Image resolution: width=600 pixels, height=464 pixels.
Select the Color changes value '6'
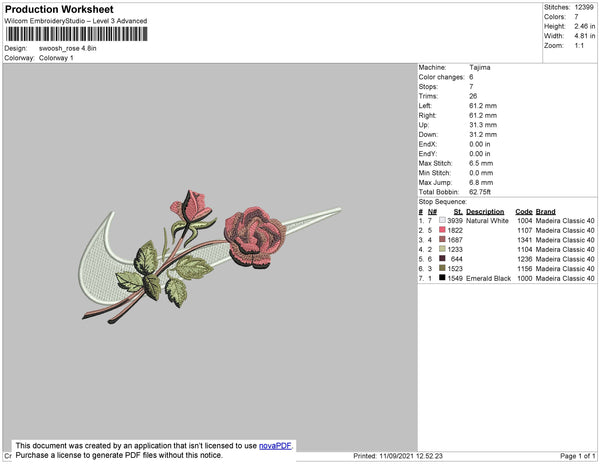click(471, 77)
